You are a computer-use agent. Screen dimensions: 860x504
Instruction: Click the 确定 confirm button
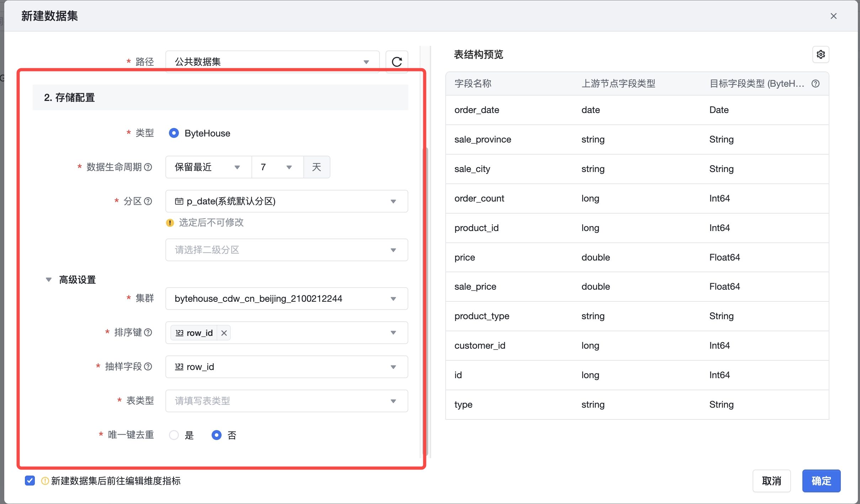821,481
